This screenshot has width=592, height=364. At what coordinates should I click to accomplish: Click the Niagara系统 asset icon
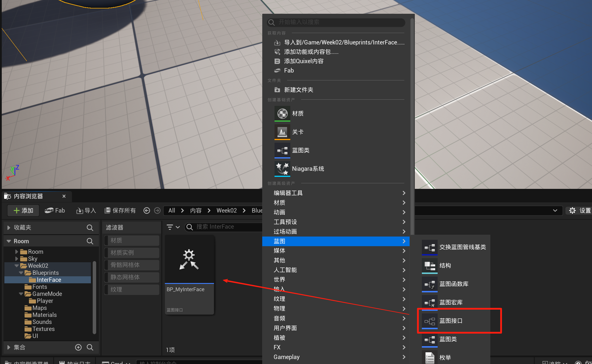[282, 169]
